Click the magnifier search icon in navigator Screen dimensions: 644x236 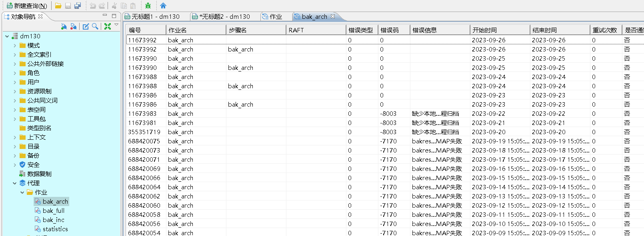[x=95, y=26]
